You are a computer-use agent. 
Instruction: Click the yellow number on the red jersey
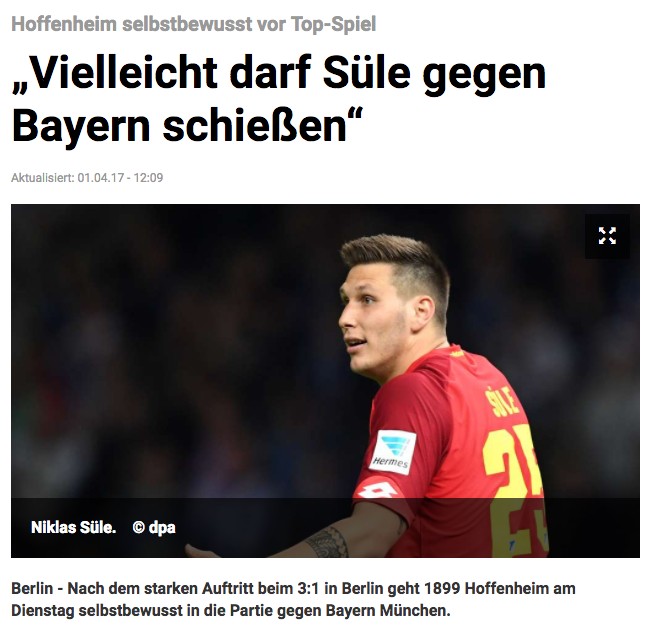(516, 487)
